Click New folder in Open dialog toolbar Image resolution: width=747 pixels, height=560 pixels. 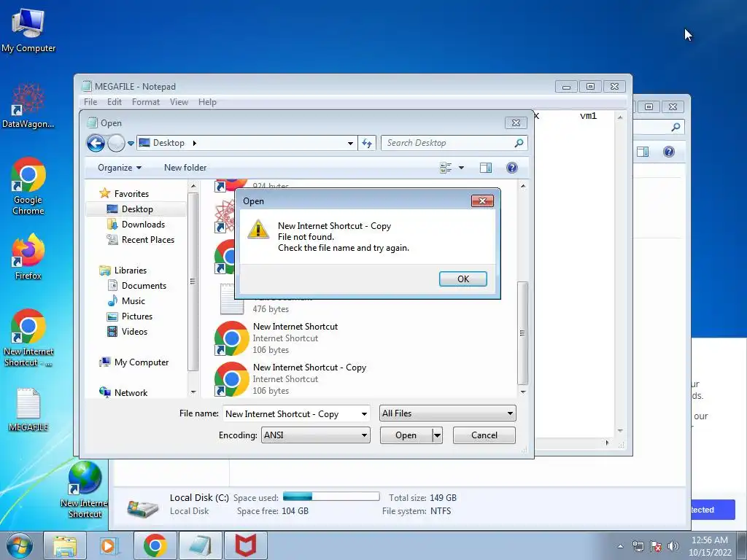(185, 168)
